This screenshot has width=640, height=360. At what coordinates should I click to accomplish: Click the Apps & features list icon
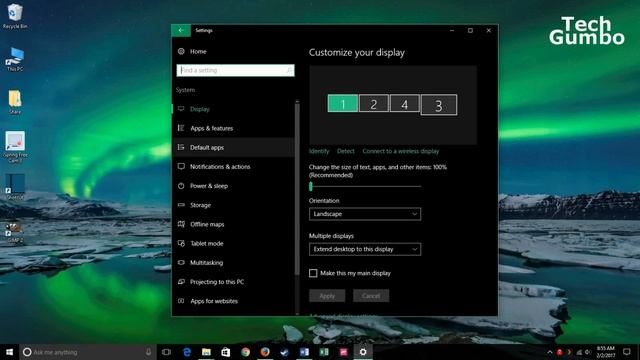[181, 128]
